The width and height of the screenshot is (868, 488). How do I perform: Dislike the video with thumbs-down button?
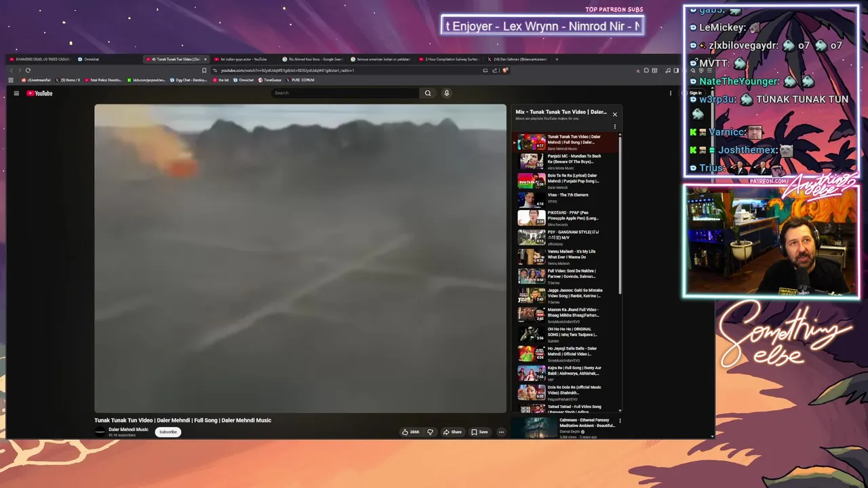(x=430, y=432)
